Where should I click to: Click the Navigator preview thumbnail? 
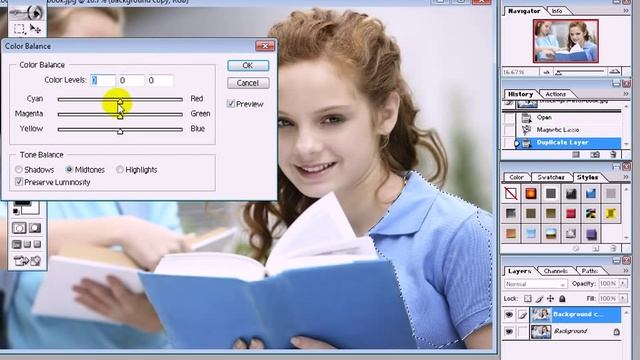(565, 41)
